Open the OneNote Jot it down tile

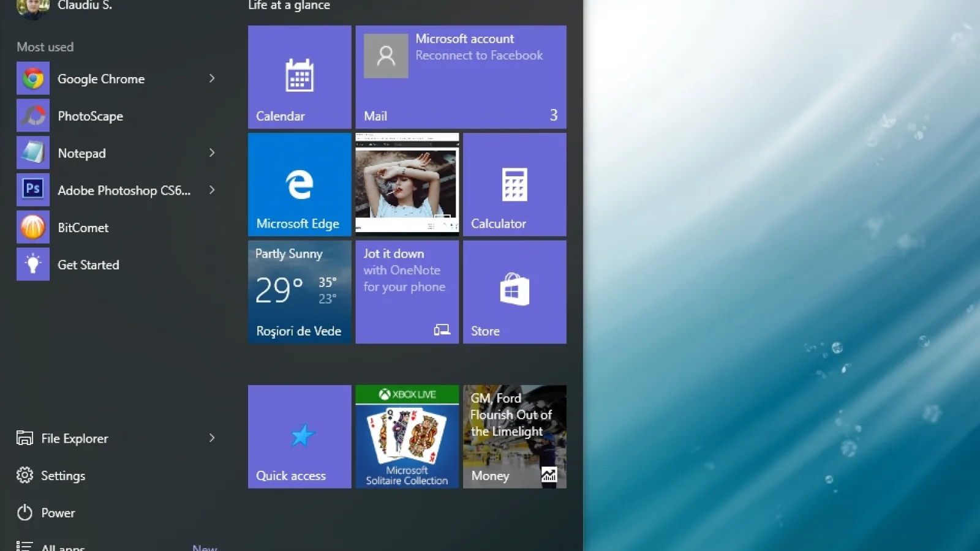pyautogui.click(x=407, y=292)
